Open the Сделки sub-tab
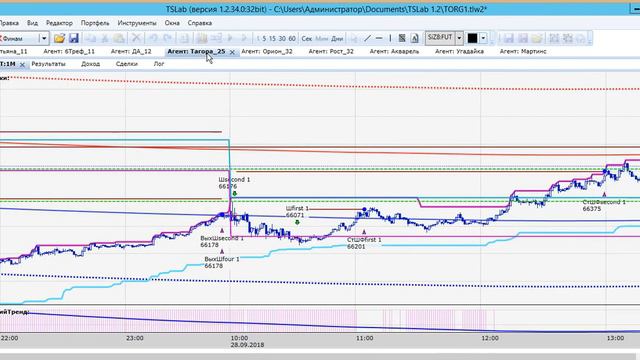The width and height of the screenshot is (640, 360). [x=127, y=64]
